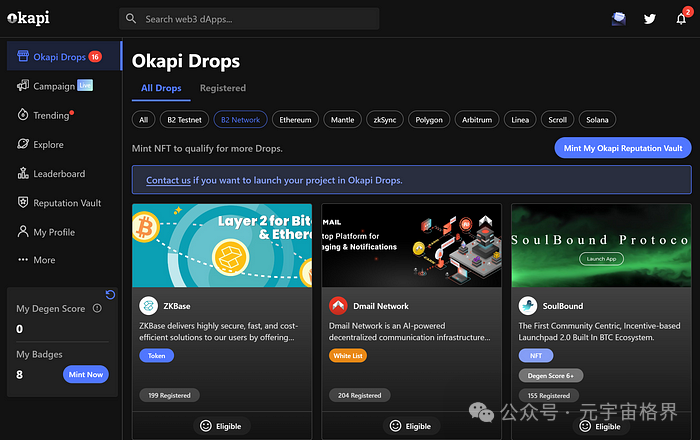Open Campaign in the sidebar
This screenshot has height=440, width=700.
pos(64,86)
